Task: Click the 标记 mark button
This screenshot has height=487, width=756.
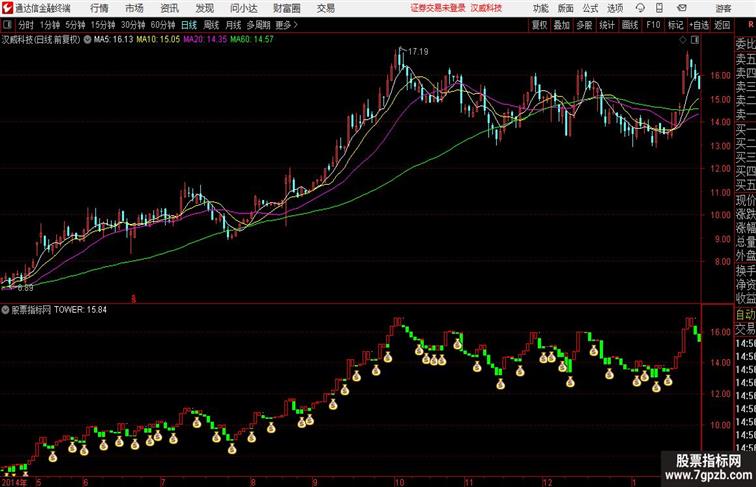Action: (675, 25)
